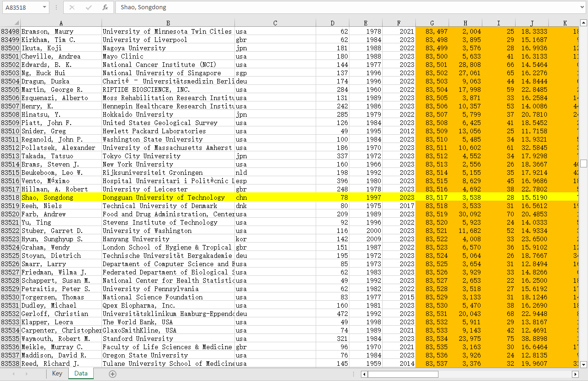Expand the formula bar with chevron
This screenshot has height=381, width=588.
point(582,7)
